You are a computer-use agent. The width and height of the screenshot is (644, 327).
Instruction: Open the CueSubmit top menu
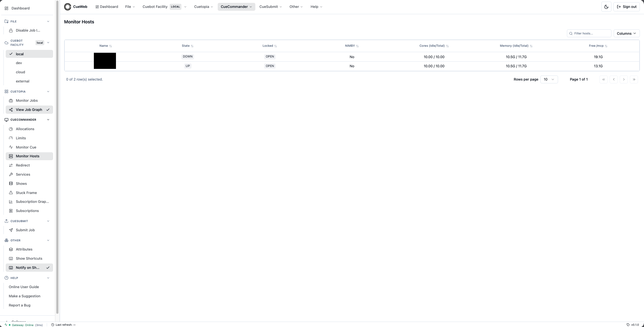point(270,7)
